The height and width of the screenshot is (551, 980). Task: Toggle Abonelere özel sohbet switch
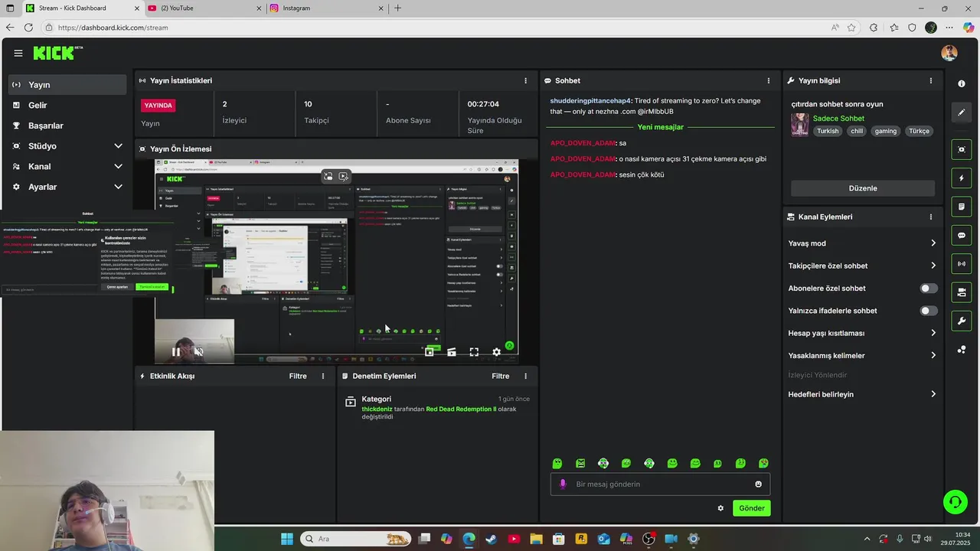[x=928, y=289]
